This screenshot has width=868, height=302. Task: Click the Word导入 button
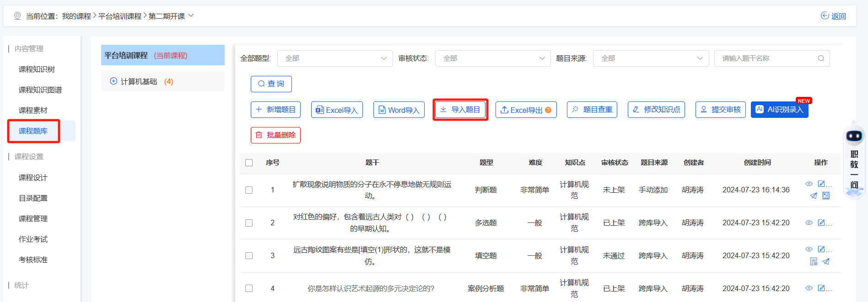(399, 110)
